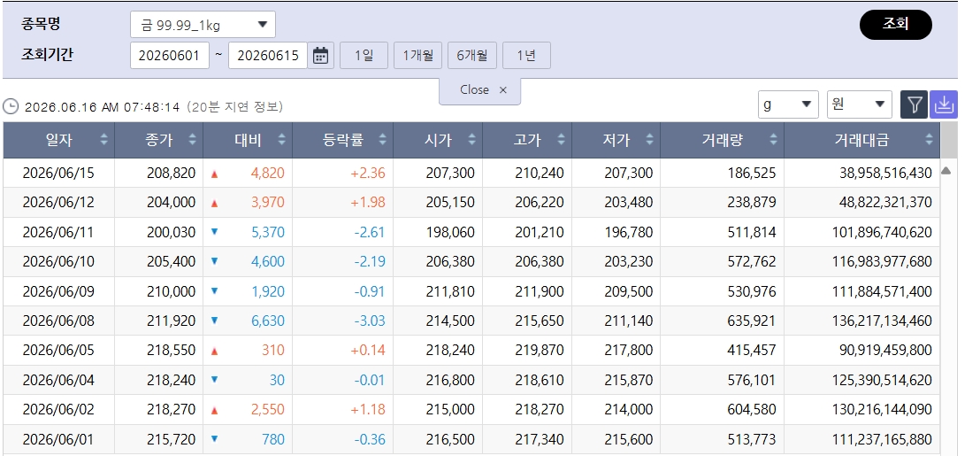Image resolution: width=980 pixels, height=456 pixels.
Task: Click the download data icon
Action: click(x=943, y=105)
